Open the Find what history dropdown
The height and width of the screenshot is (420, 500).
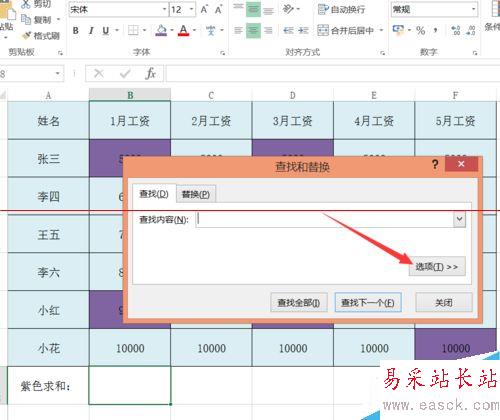coord(460,219)
